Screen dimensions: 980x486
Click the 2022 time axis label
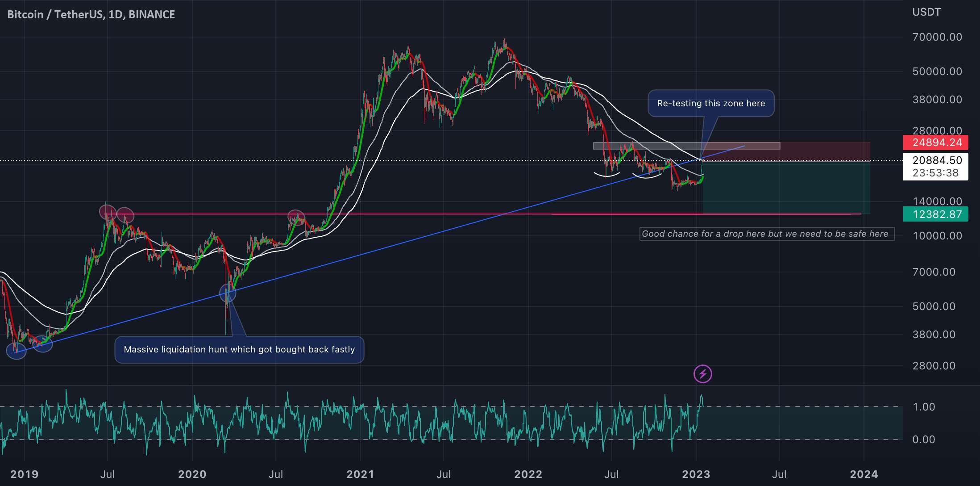(x=528, y=474)
